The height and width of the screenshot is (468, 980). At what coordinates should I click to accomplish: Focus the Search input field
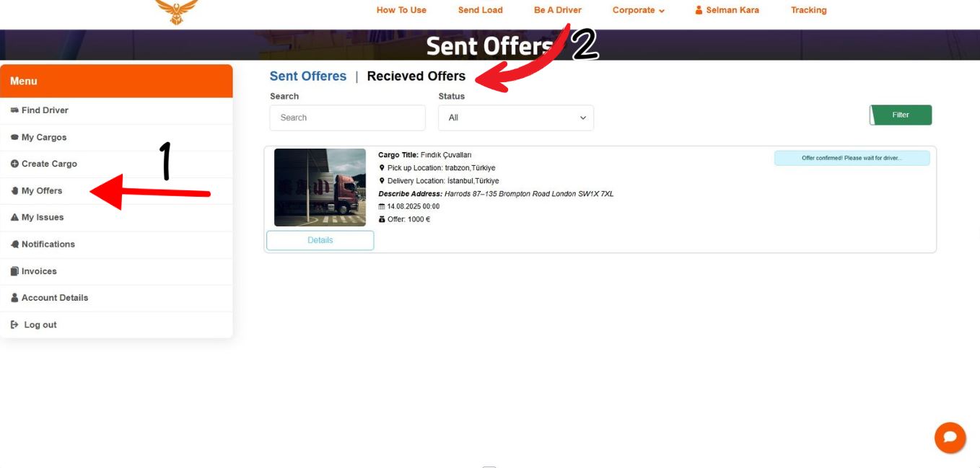click(x=348, y=118)
